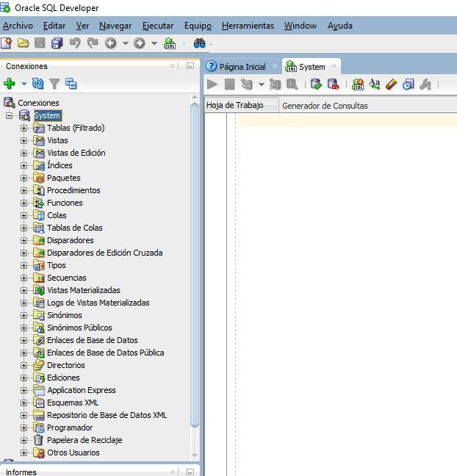Click the connections tree vertical scrollbar
457x476 pixels.
point(195,266)
